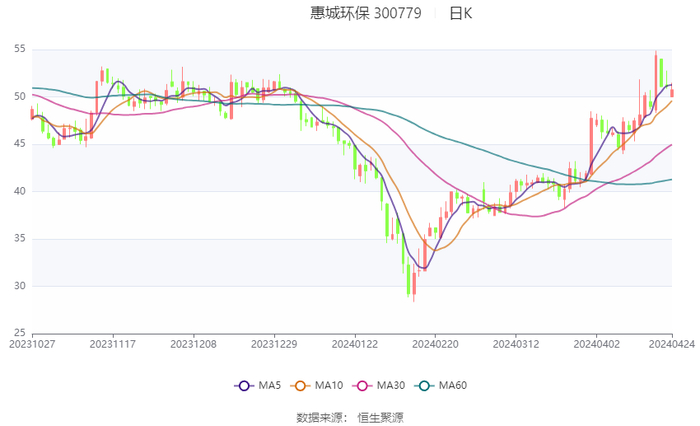Screen dimensions: 700x426
Task: Click the 恒生聚源 data source text
Action: 380,416
